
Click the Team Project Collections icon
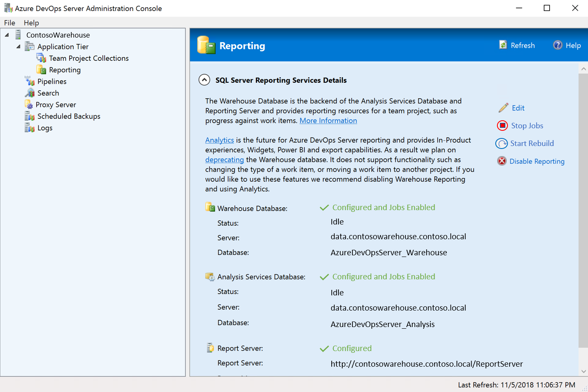click(x=41, y=58)
